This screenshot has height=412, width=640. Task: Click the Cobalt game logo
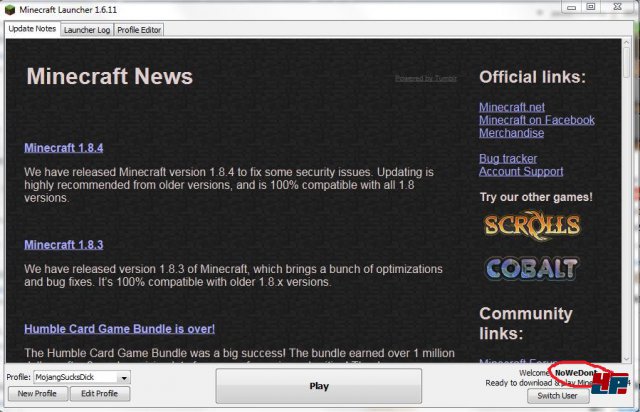[532, 268]
